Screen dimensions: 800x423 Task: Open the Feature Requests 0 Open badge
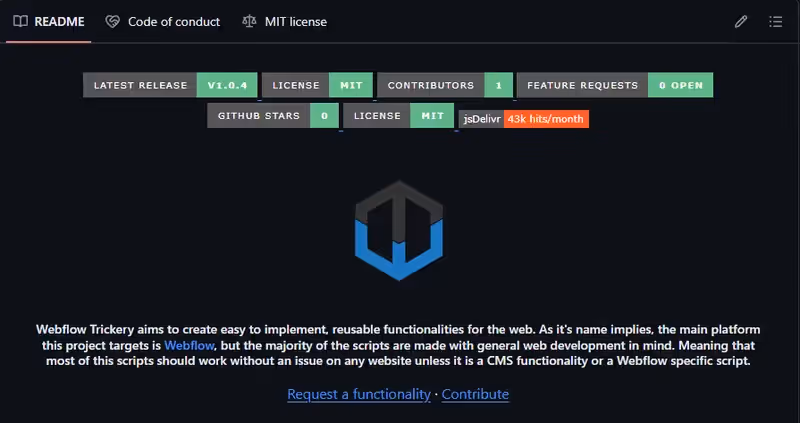[x=615, y=85]
